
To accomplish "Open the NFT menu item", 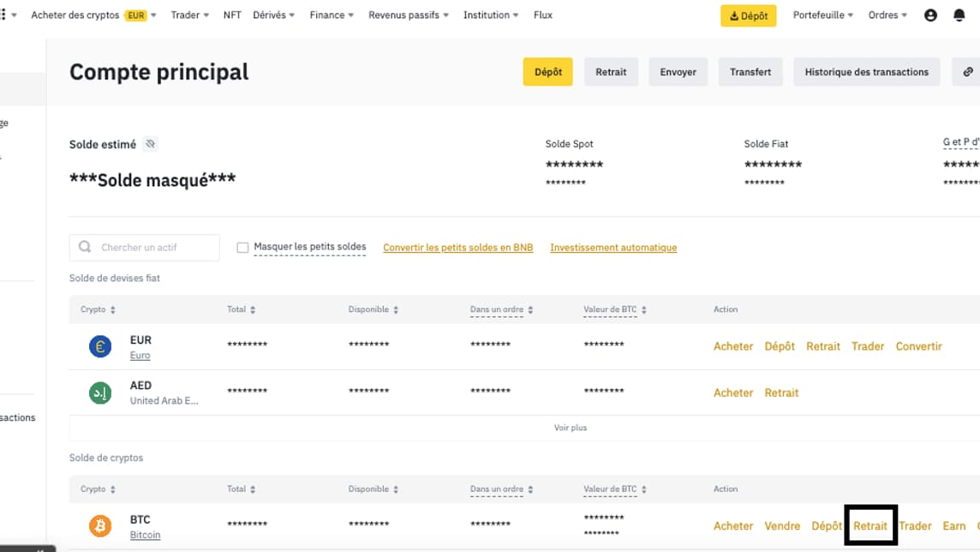I will pyautogui.click(x=232, y=15).
